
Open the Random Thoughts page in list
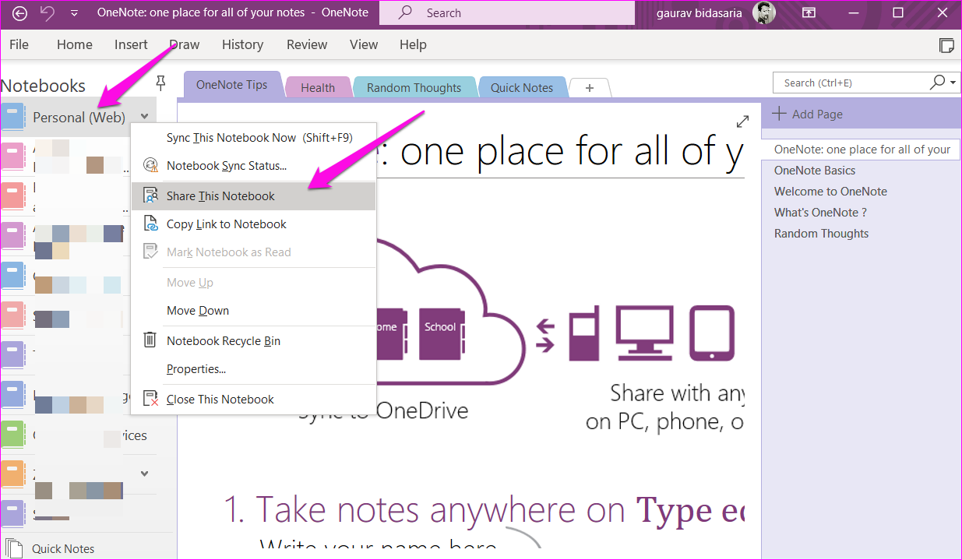pos(821,234)
